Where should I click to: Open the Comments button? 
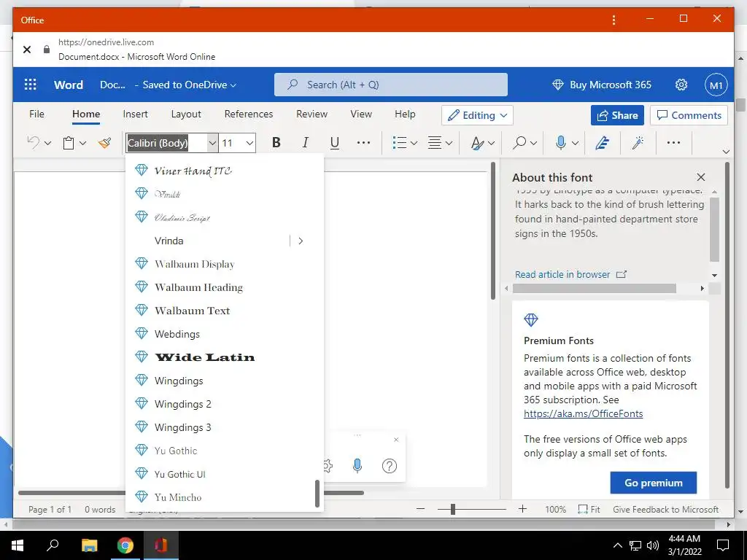click(x=689, y=115)
